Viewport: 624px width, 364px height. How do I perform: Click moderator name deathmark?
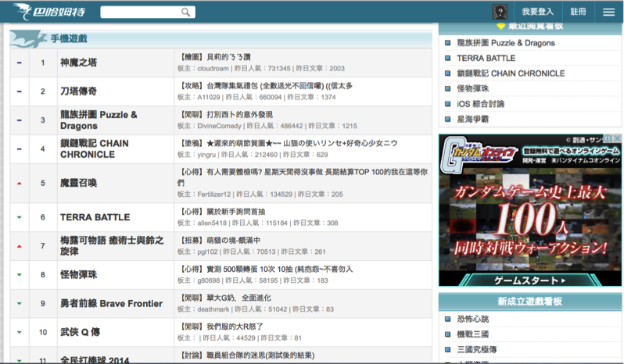(213, 309)
